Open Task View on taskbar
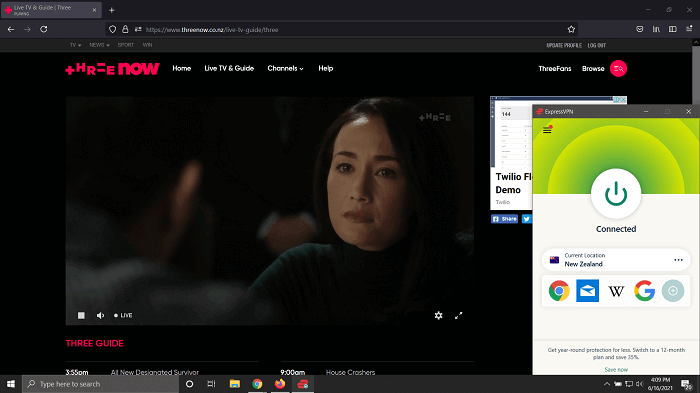 (x=212, y=384)
